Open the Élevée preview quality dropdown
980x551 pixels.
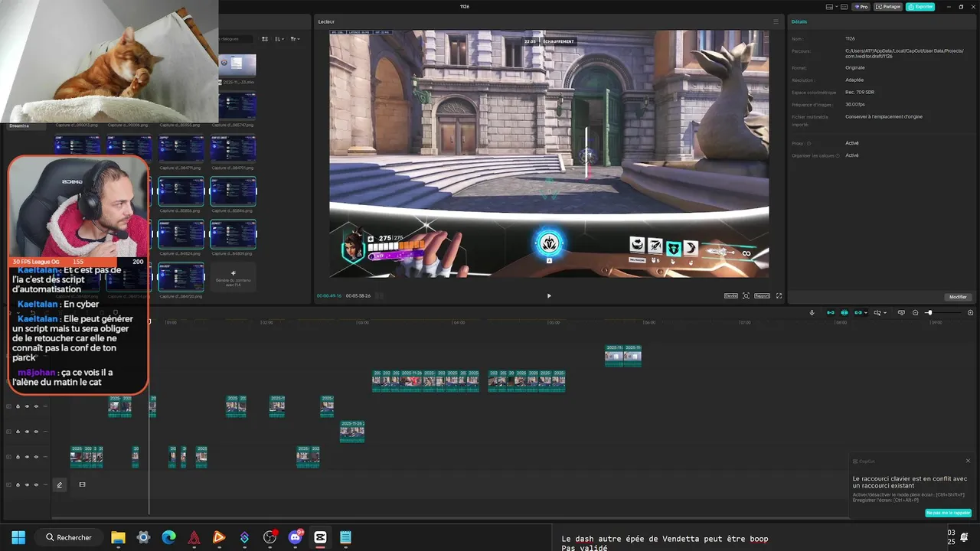731,295
